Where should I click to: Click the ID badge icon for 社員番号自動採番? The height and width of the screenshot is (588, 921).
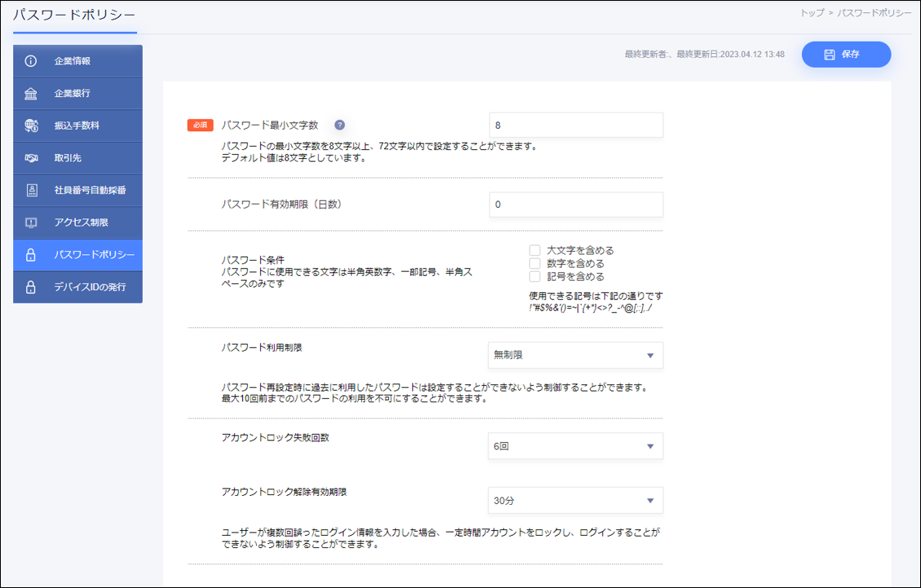31,190
